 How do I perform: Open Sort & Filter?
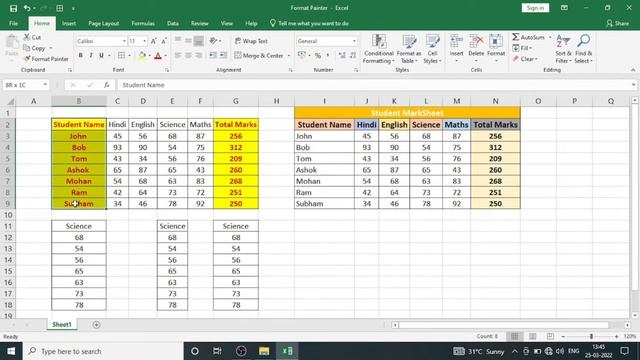tap(563, 49)
